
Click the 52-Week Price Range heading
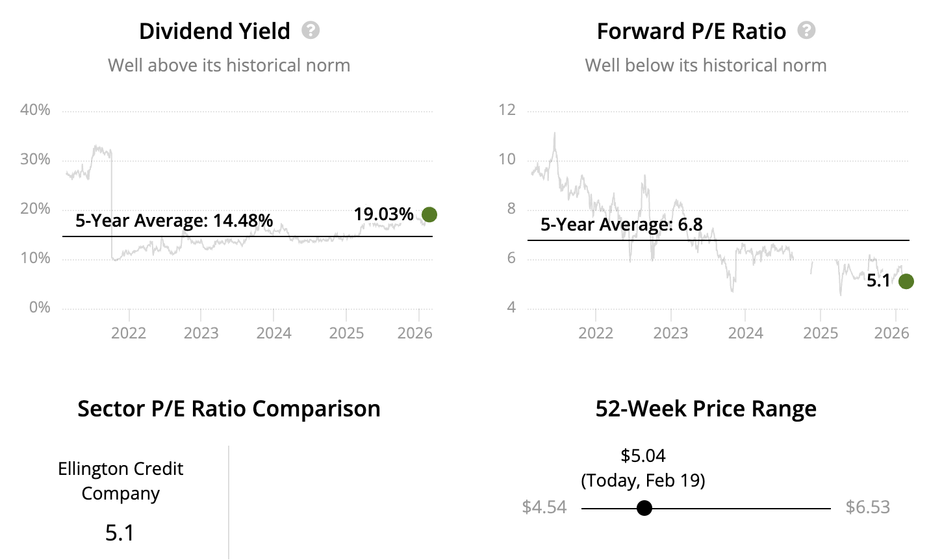[x=706, y=409]
